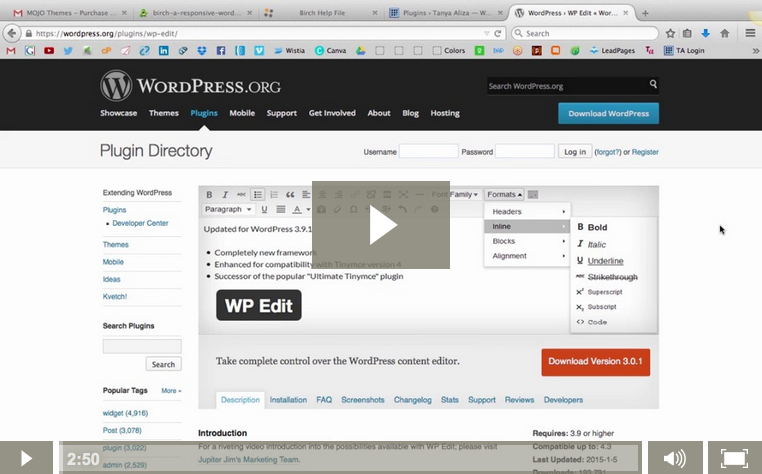The height and width of the screenshot is (474, 762).
Task: Enter fullscreen video mode
Action: click(734, 458)
